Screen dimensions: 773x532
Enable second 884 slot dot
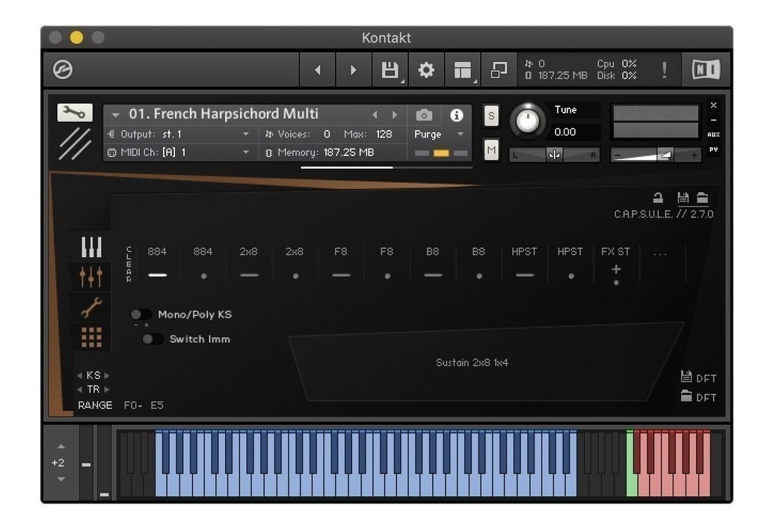[203, 276]
